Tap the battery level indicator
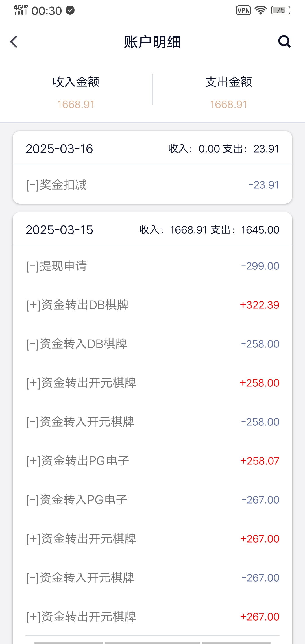The height and width of the screenshot is (644, 305). 281,10
